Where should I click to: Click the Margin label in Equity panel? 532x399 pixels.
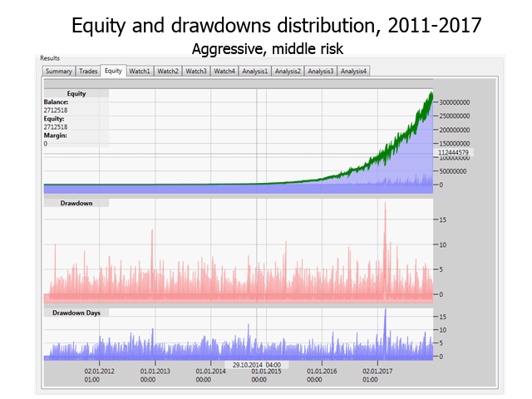(56, 135)
